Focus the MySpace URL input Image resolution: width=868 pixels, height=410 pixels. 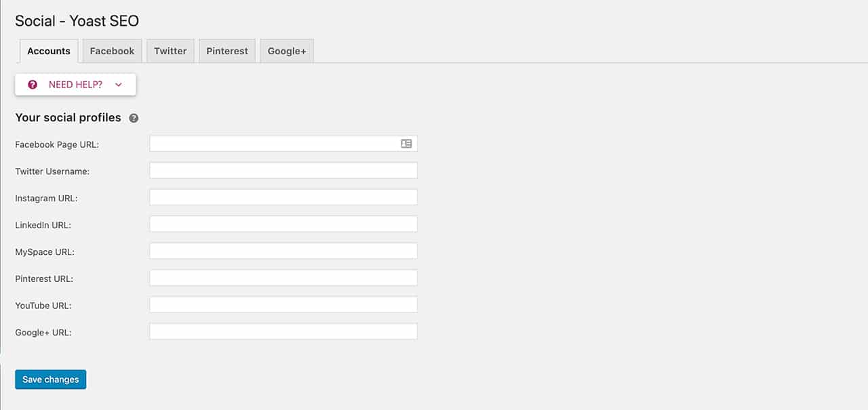coord(283,251)
